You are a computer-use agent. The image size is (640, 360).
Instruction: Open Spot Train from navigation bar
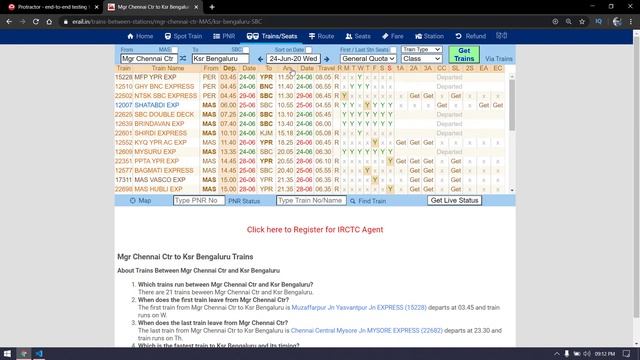coord(183,36)
